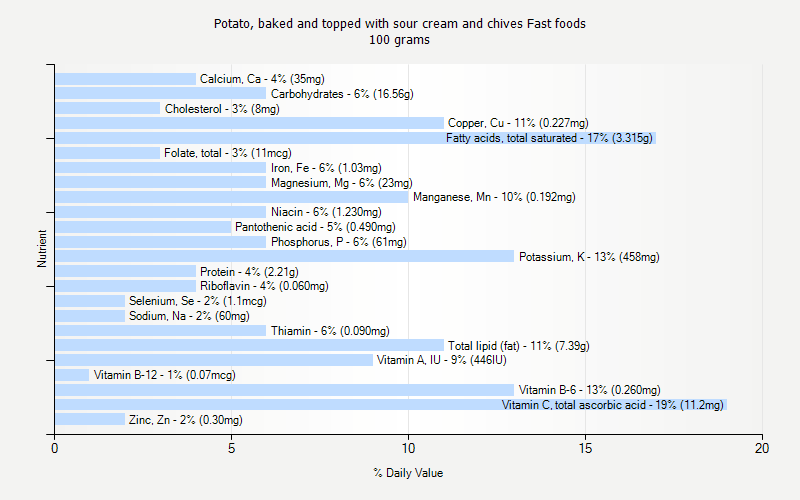The height and width of the screenshot is (500, 800).
Task: Select the Magnesium, Mg bar
Action: click(161, 183)
